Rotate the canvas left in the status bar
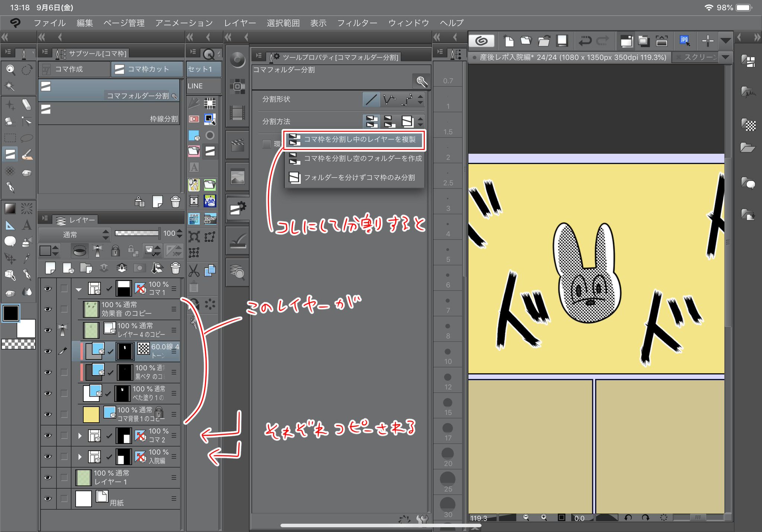762x532 pixels. point(628,517)
